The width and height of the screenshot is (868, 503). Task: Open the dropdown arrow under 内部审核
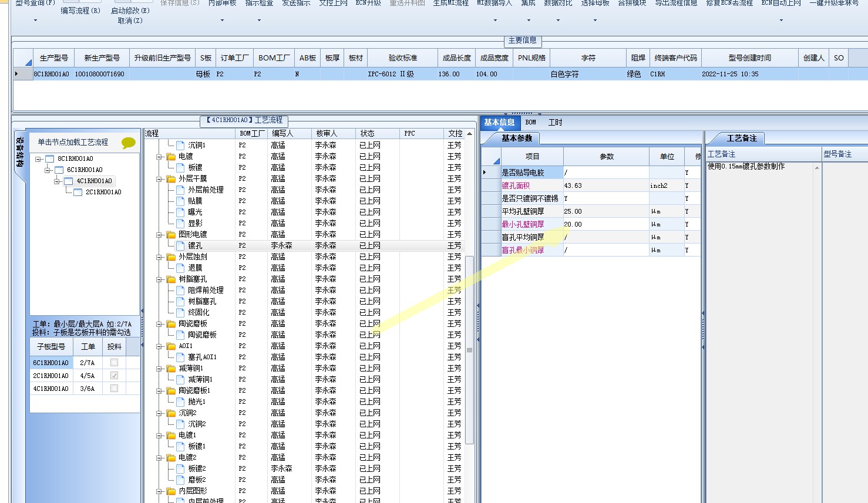(x=222, y=21)
